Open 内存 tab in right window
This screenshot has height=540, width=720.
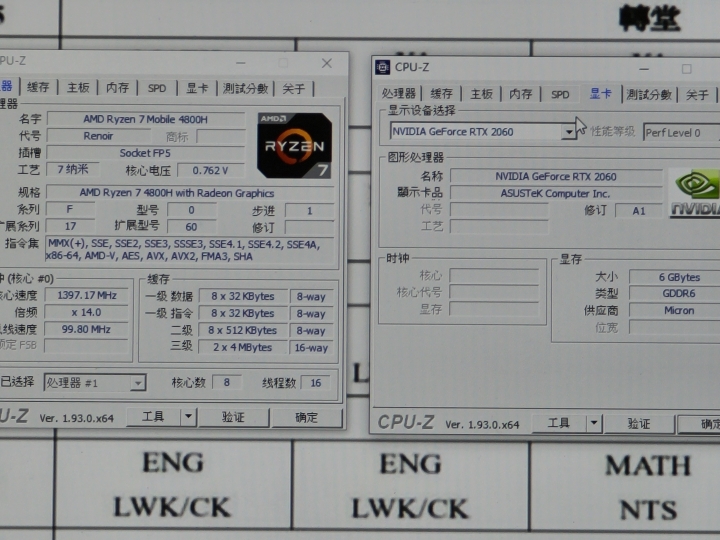521,94
